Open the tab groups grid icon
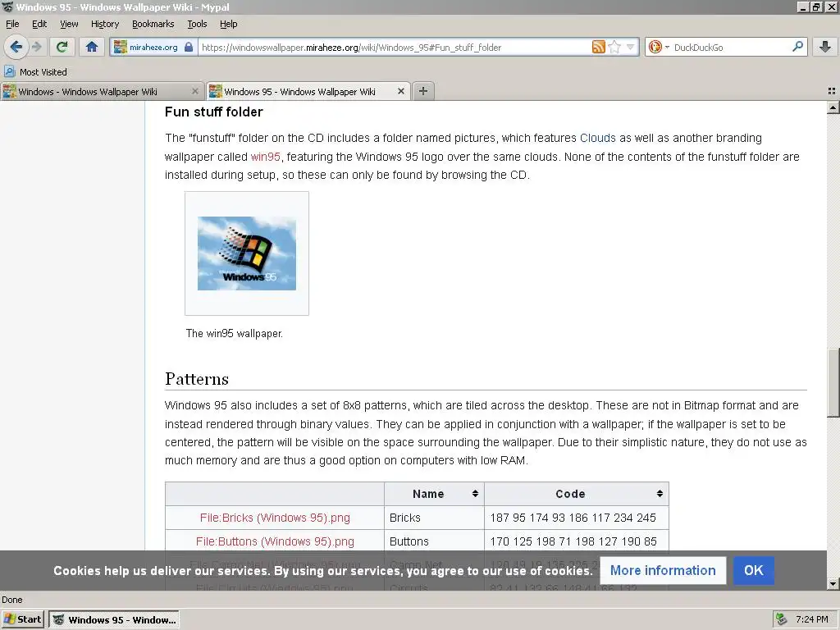840x630 pixels. [832, 92]
